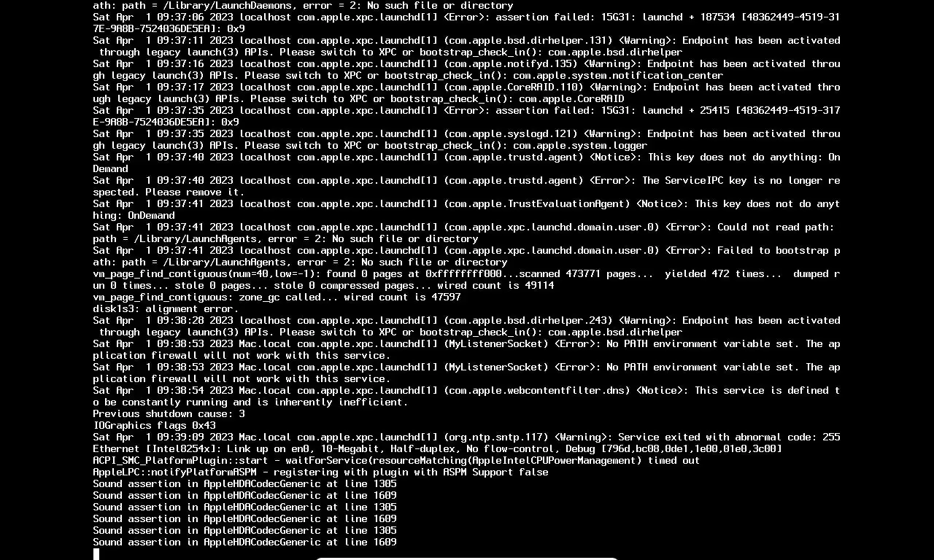Click the vm_page_find_contiguous(num=40) line
Screen dimensions: 934x560
click(x=466, y=280)
